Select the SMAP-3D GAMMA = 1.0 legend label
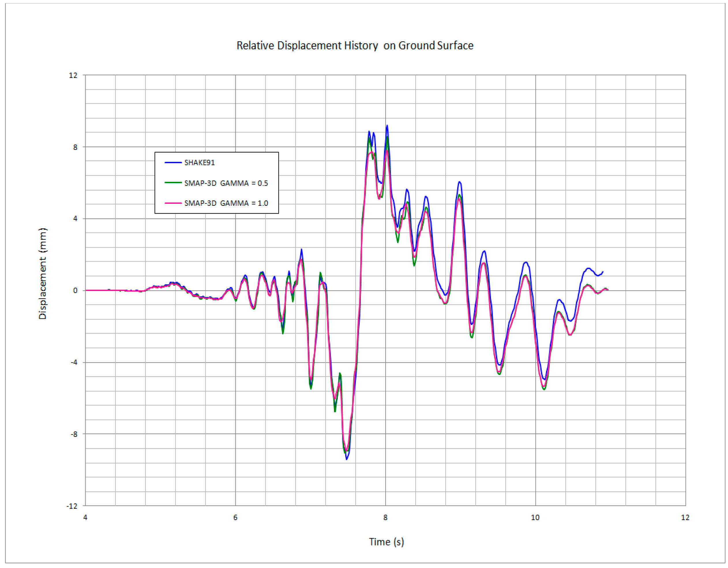The image size is (728, 568). point(226,203)
